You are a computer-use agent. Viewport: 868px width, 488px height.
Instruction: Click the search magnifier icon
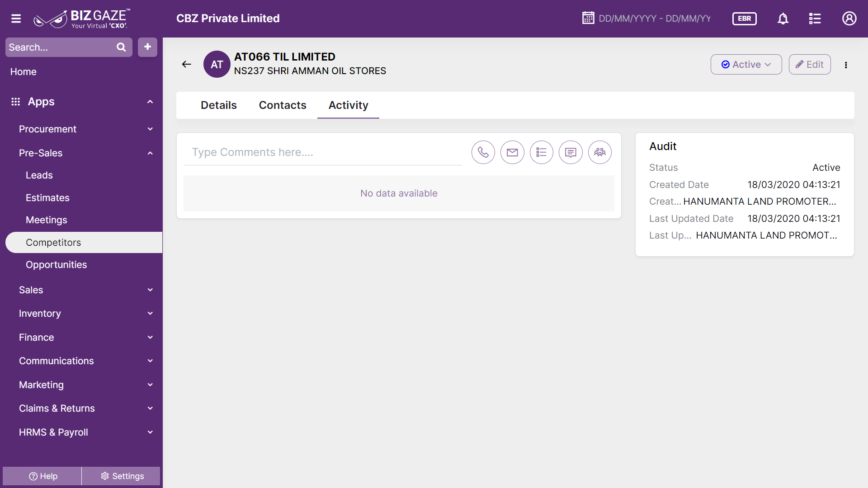point(121,47)
